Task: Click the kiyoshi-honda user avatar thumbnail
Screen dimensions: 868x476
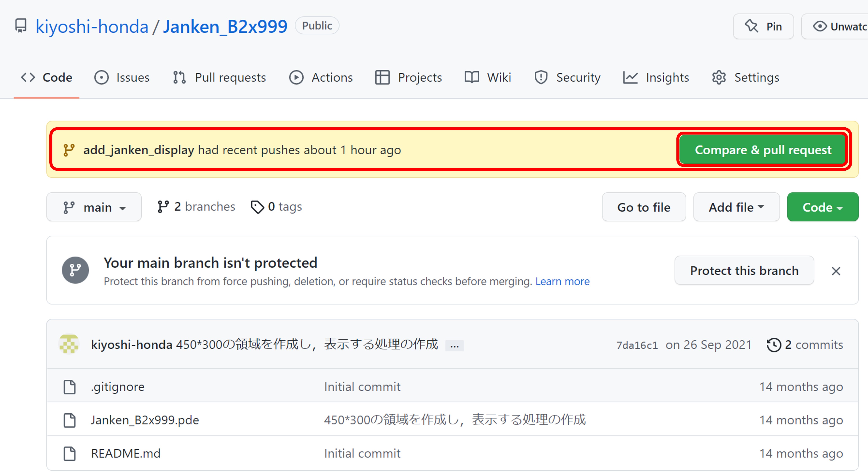Action: (x=69, y=344)
